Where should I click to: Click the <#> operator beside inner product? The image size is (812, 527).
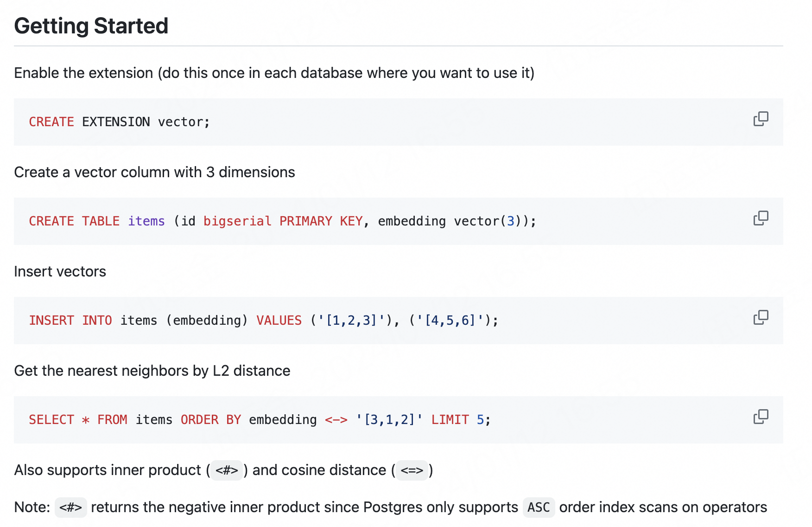click(227, 470)
